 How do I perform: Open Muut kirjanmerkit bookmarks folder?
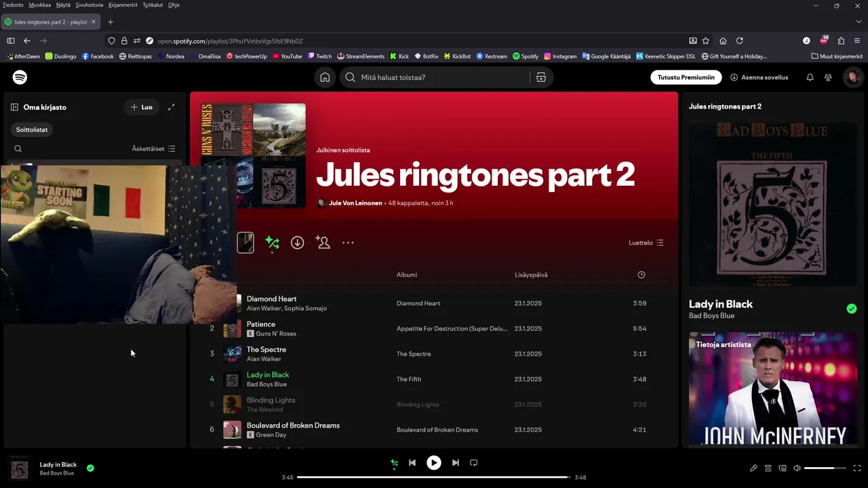(837, 56)
